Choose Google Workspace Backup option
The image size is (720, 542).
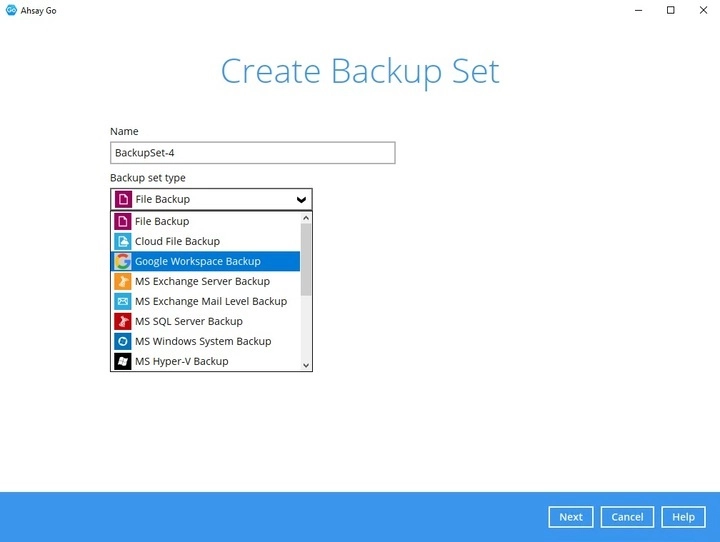click(x=206, y=261)
